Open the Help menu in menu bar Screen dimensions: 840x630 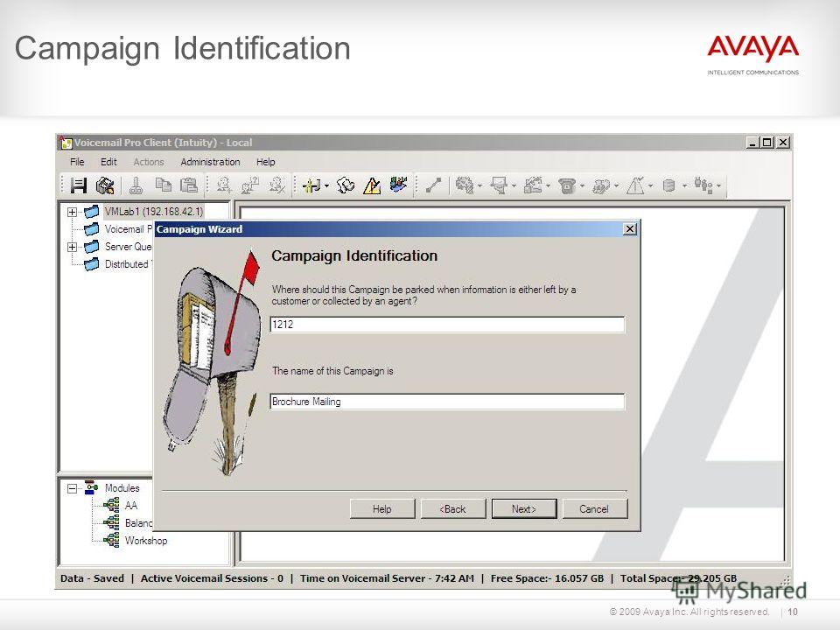click(x=265, y=162)
